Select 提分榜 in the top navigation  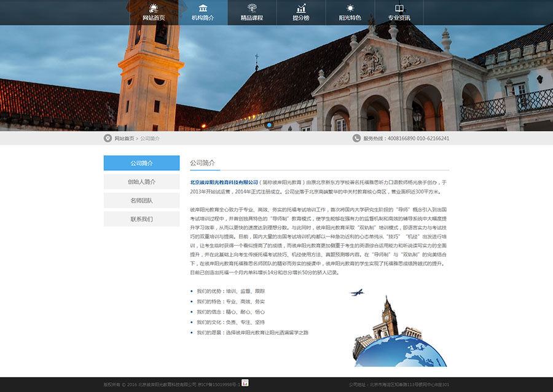[301, 18]
